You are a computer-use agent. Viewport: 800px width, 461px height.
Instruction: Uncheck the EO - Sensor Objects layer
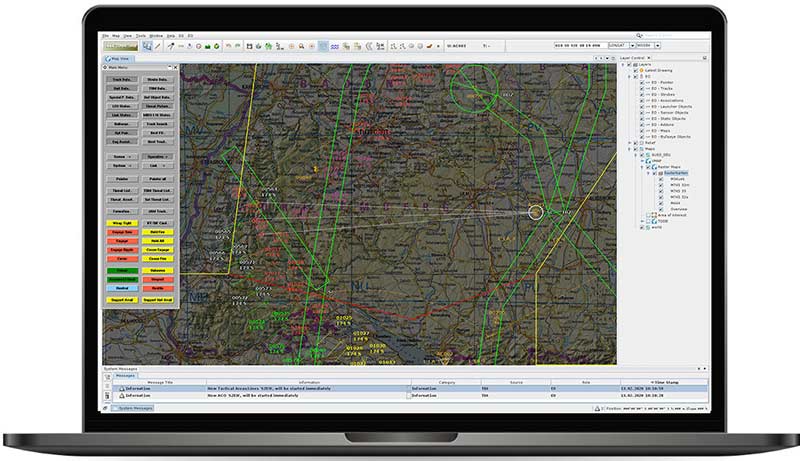[641, 112]
